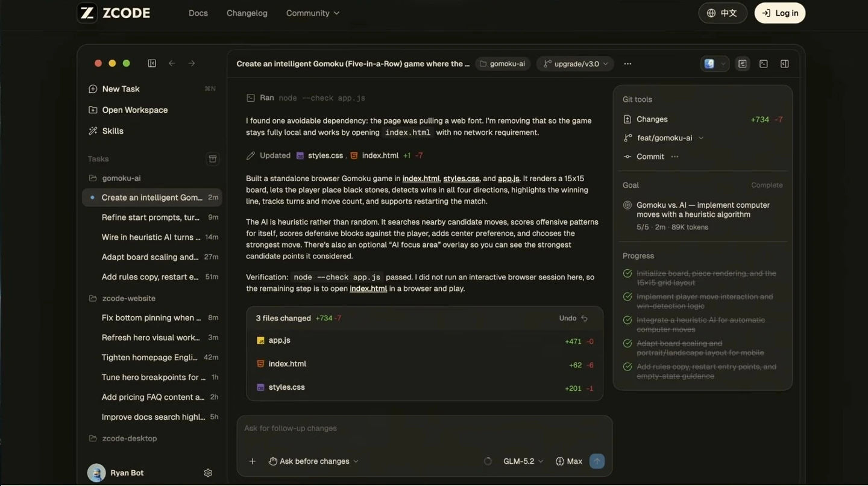Viewport: 868px width, 486px height.
Task: Open the styles.css link in the summary
Action: (461, 178)
